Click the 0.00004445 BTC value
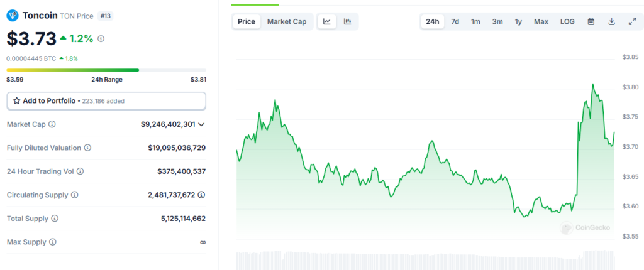Image resolution: width=644 pixels, height=270 pixels. (x=31, y=58)
